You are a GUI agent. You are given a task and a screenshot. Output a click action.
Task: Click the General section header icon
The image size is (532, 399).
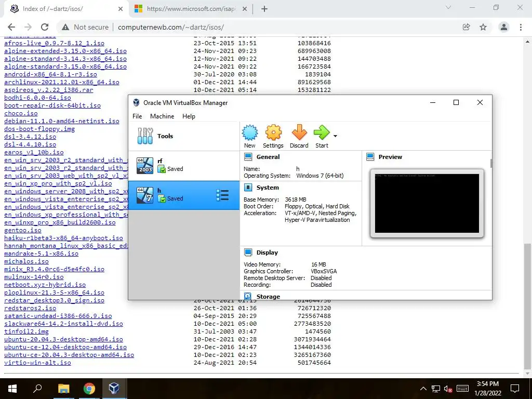pos(248,157)
